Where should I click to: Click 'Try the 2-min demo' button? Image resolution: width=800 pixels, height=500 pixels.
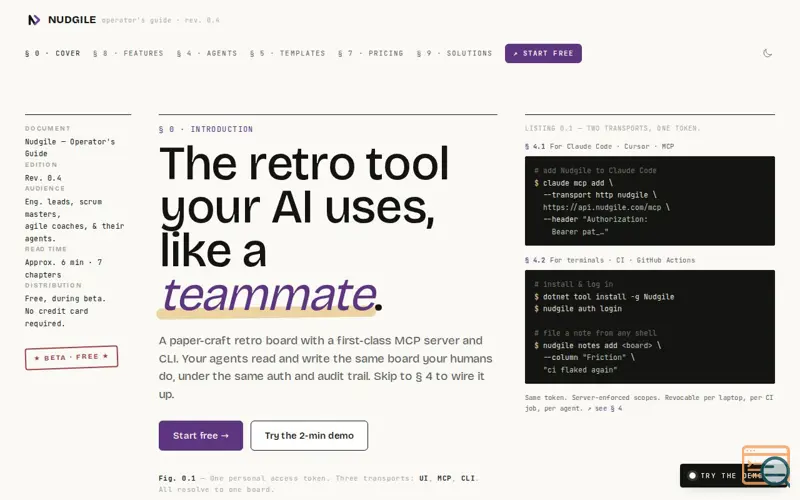pos(309,435)
